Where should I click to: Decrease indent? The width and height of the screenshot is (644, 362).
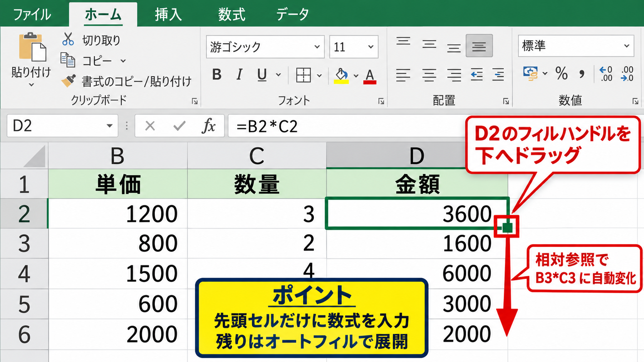(477, 75)
